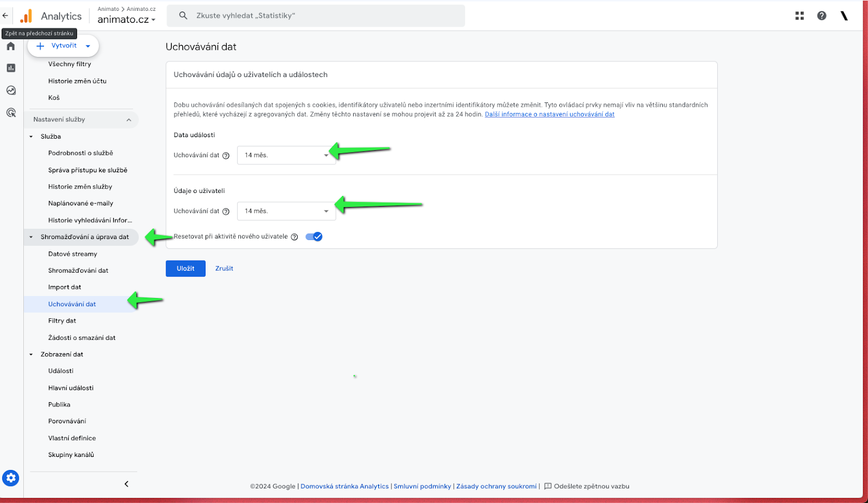Click the search field Zkuste vyhledat
868x503 pixels.
[x=316, y=16]
